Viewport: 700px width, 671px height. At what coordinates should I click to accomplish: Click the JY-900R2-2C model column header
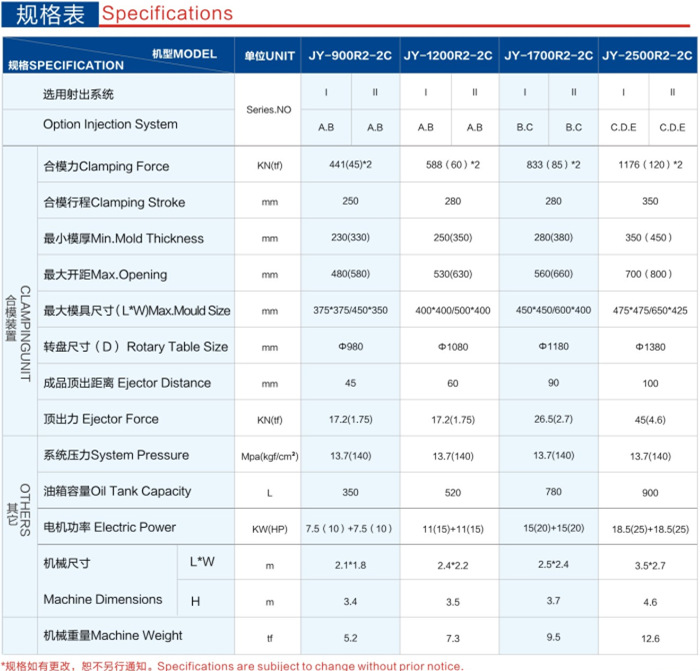click(x=350, y=56)
